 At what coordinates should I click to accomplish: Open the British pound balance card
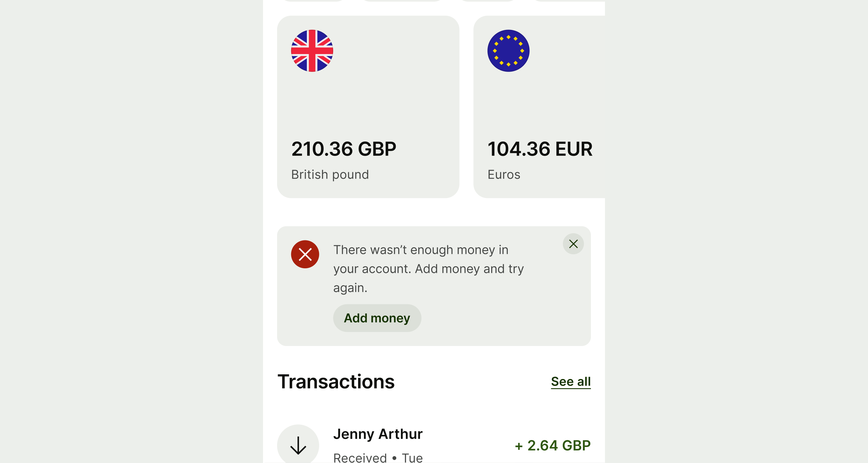[368, 107]
